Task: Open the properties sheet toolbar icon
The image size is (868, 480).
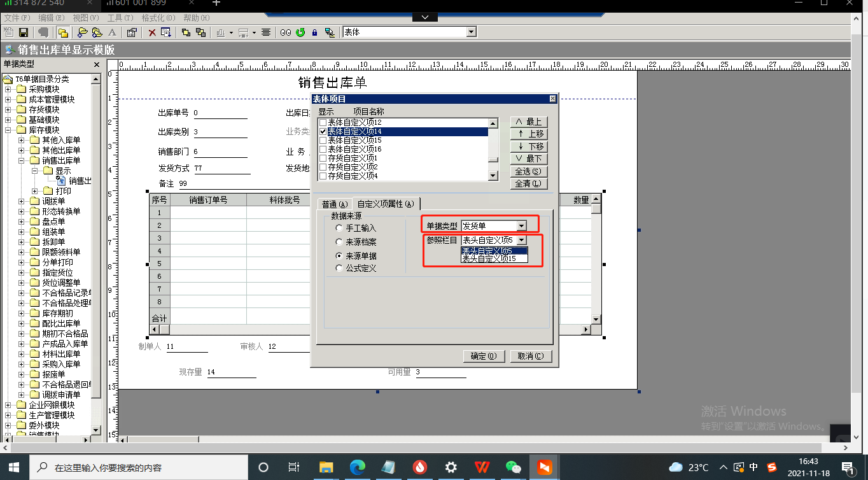Action: (x=132, y=32)
